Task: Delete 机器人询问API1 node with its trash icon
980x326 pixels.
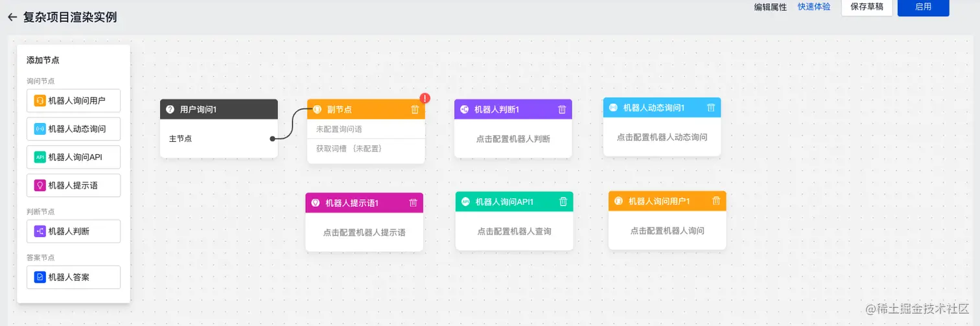Action: click(x=563, y=202)
